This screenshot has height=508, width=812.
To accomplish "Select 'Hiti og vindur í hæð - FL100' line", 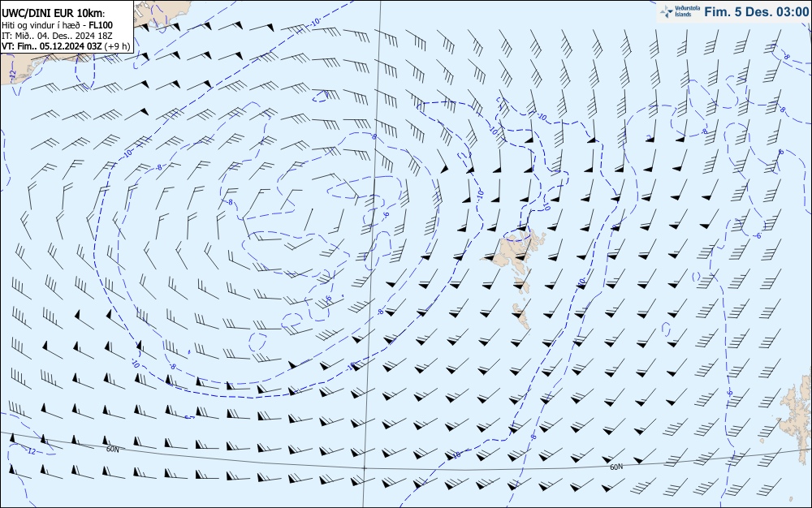I will coord(57,25).
